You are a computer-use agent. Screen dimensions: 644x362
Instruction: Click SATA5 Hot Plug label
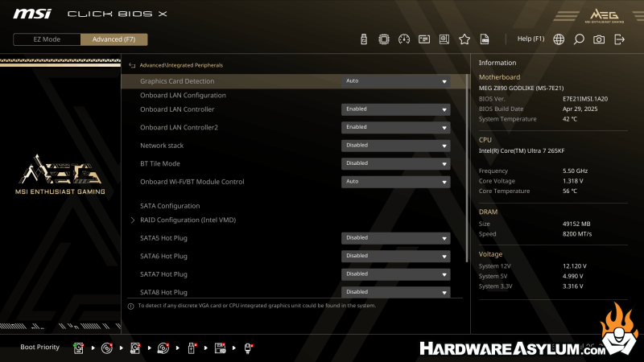(163, 238)
